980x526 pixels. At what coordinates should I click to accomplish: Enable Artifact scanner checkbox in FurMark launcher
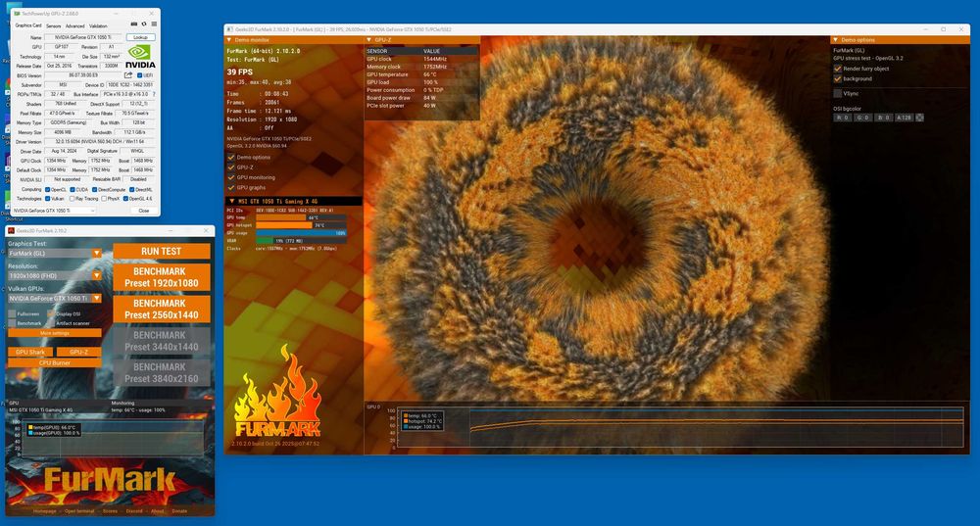click(51, 323)
